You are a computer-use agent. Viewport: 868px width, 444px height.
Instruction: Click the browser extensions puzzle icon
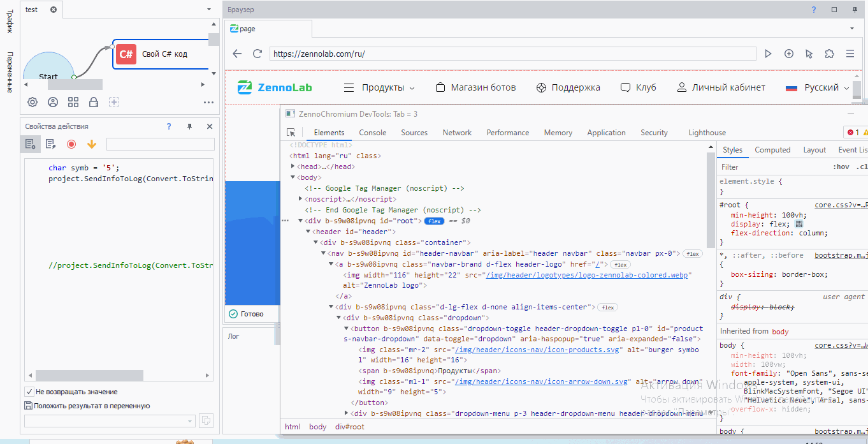(829, 54)
